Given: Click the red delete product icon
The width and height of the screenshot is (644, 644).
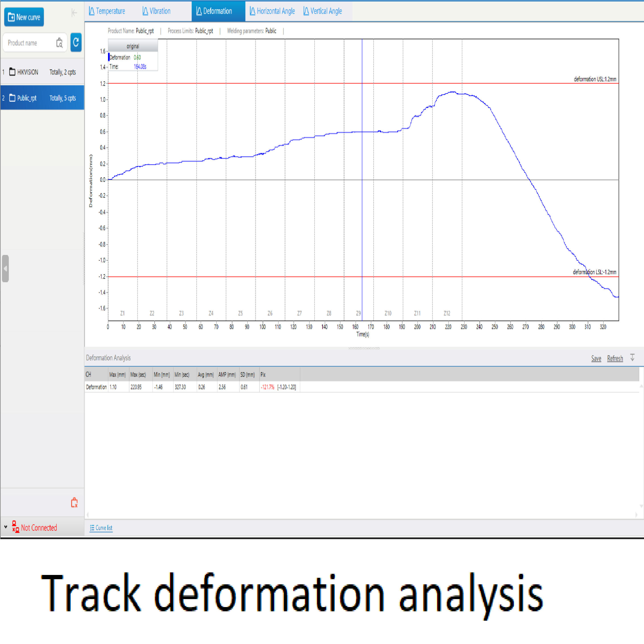Looking at the screenshot, I should (74, 502).
